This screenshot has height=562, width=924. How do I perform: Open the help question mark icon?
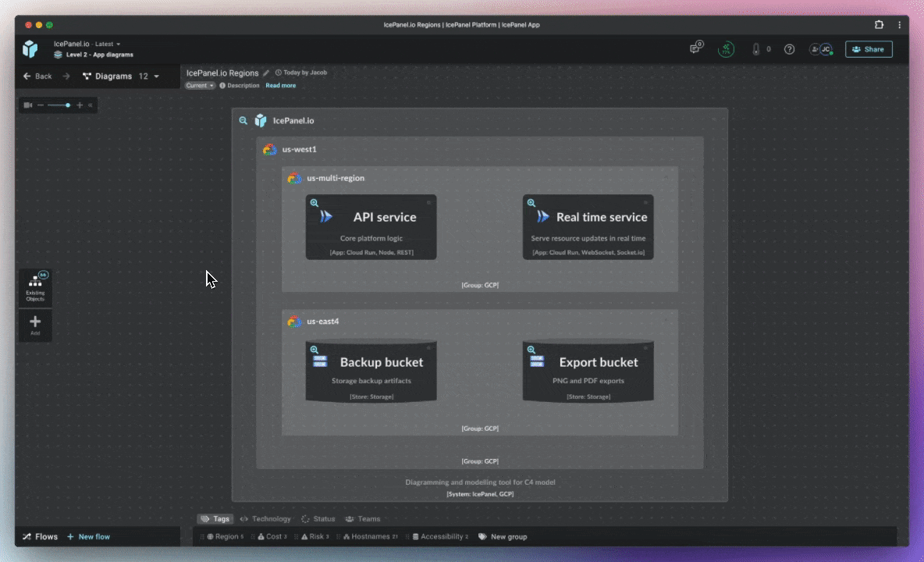[789, 49]
